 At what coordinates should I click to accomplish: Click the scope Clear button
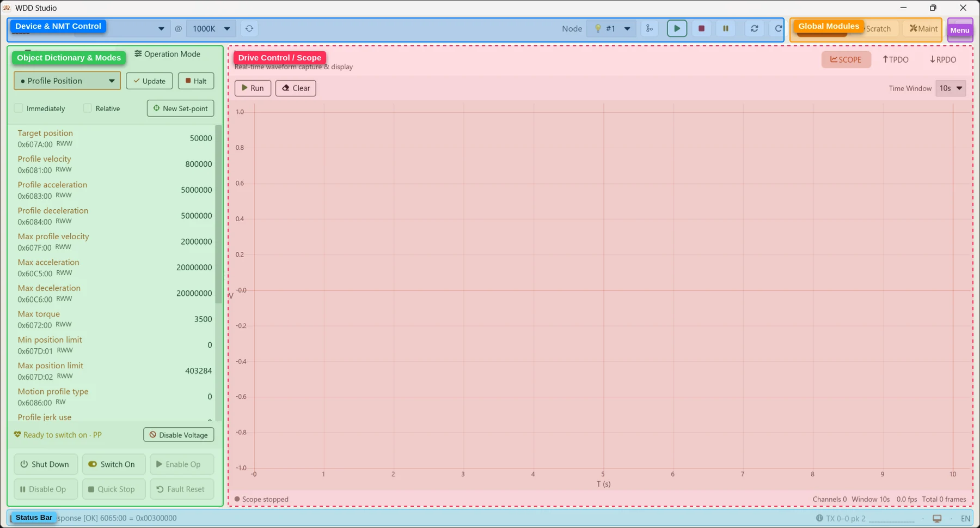(296, 88)
